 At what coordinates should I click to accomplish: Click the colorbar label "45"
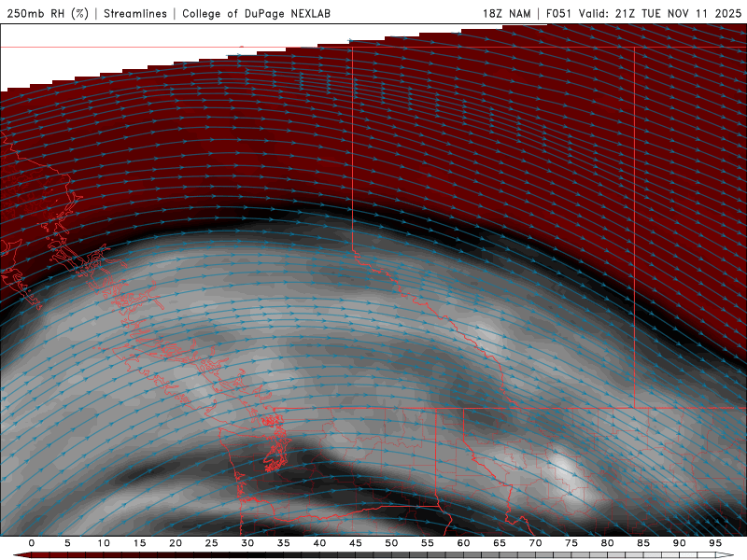[356, 543]
